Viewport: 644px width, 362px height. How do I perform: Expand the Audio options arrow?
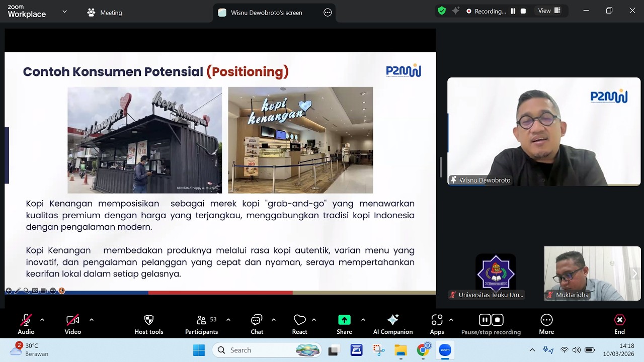(x=42, y=320)
